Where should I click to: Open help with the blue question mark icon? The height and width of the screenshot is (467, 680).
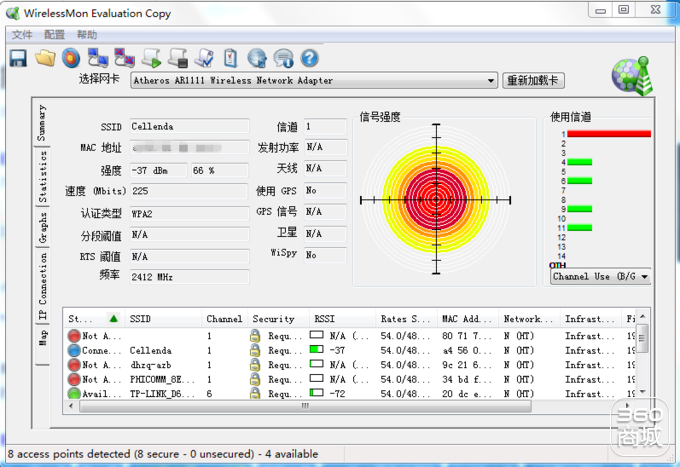coord(310,58)
